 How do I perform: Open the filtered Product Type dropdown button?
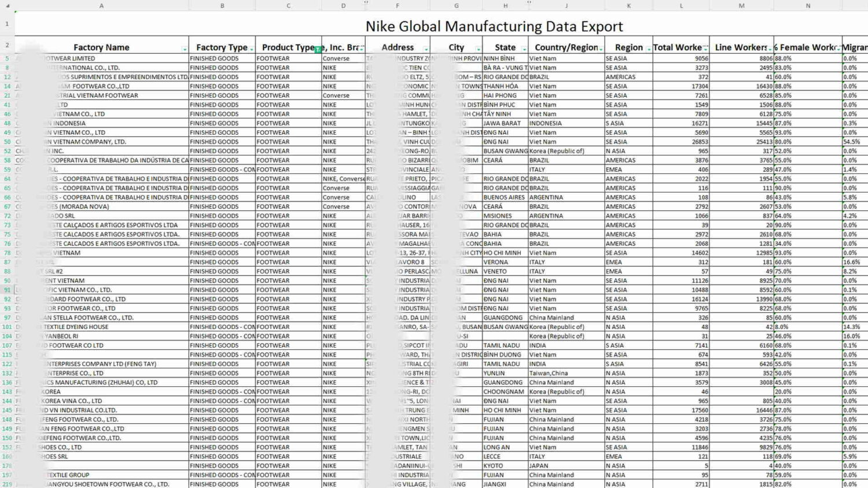point(318,50)
